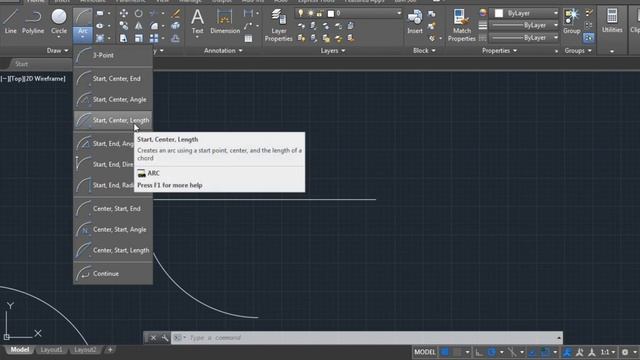
Task: Toggle annotation visibility in status bar
Action: pyautogui.click(x=567, y=352)
